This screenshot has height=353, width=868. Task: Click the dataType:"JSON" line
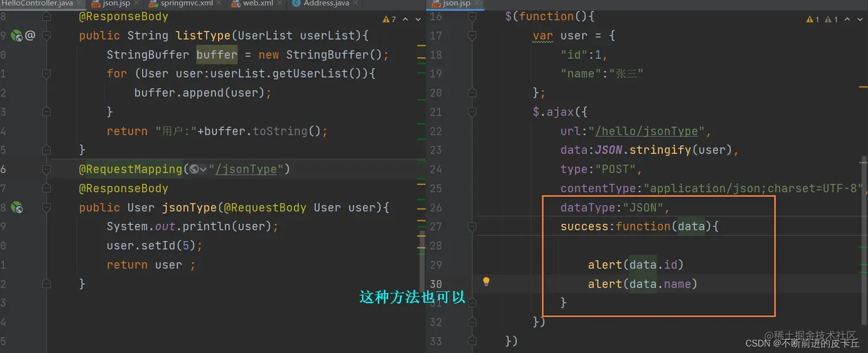(615, 207)
